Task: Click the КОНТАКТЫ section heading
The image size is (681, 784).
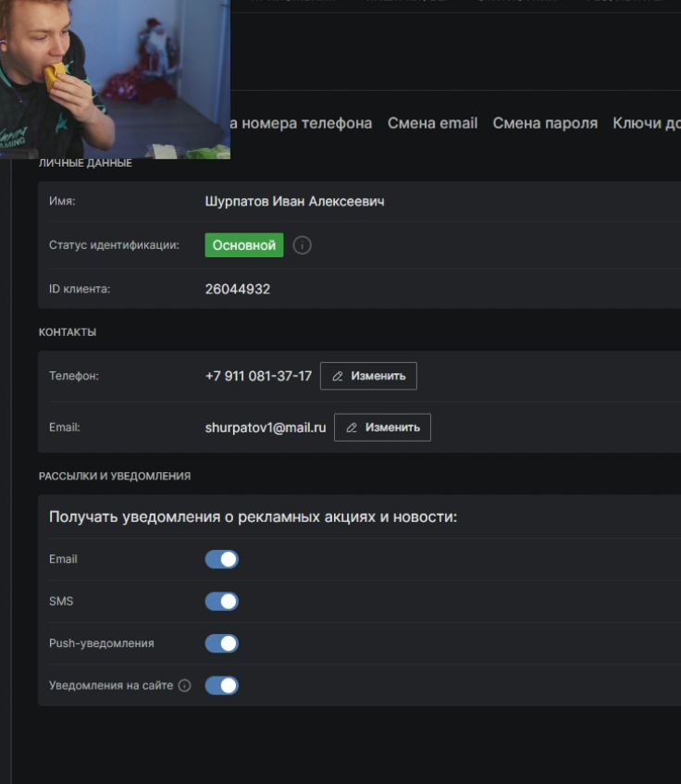Action: 68,332
